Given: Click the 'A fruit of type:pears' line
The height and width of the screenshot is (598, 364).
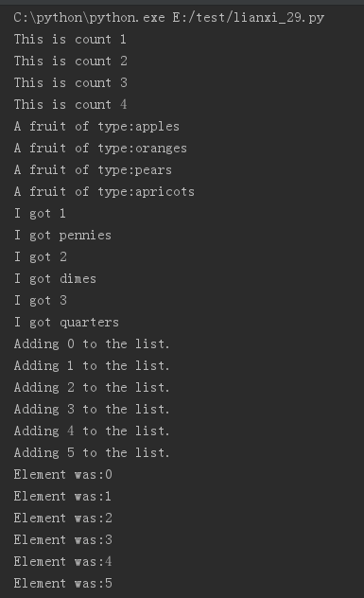Looking at the screenshot, I should [93, 170].
